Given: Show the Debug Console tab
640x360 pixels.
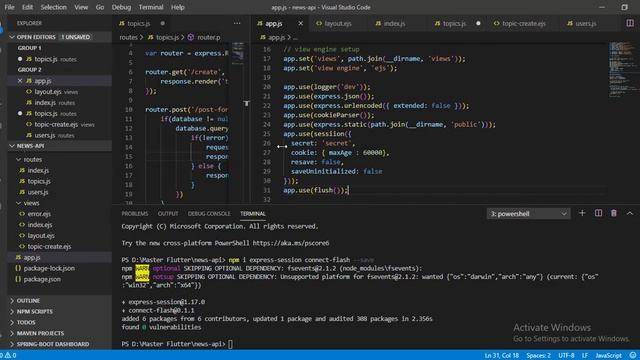Looking at the screenshot, I should (209, 214).
